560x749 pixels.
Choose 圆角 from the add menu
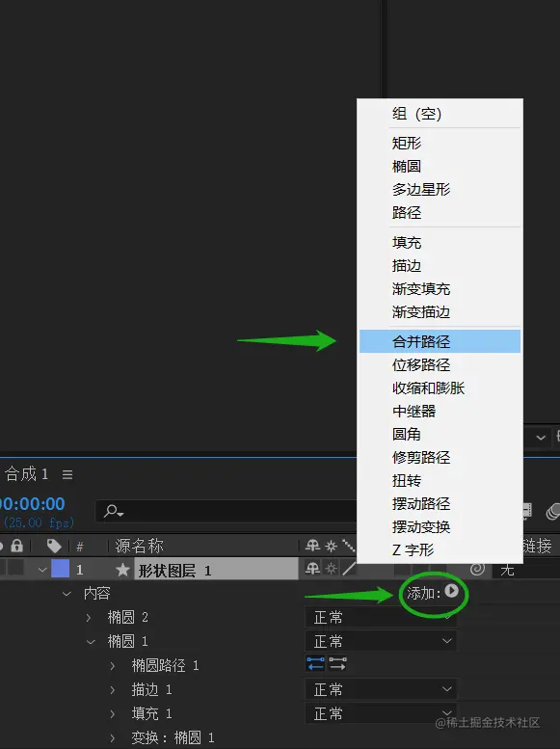coord(440,434)
